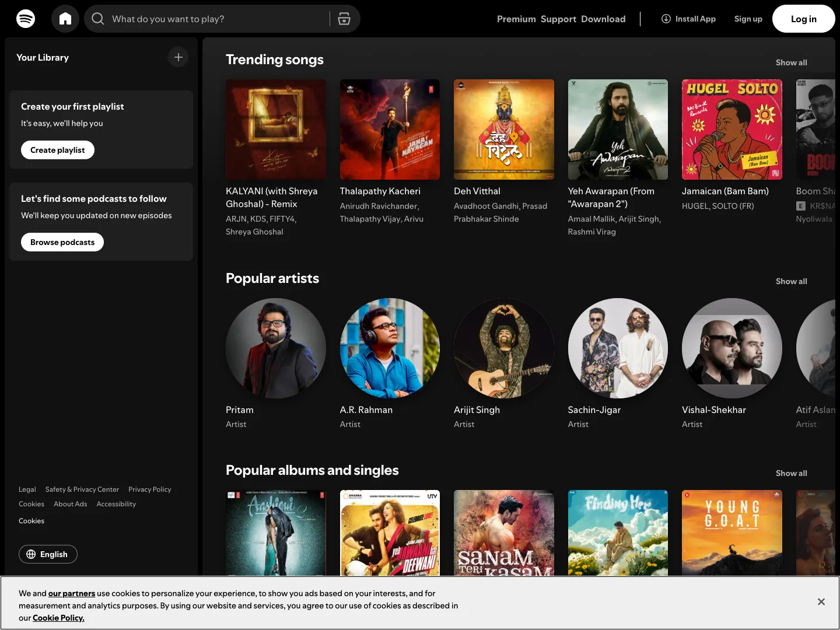Open Deh Vitthal cover art
The height and width of the screenshot is (630, 840).
(504, 129)
